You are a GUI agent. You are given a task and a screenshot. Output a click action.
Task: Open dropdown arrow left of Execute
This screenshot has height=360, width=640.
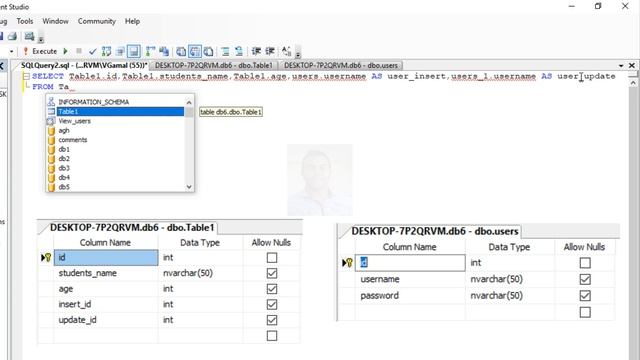click(11, 51)
